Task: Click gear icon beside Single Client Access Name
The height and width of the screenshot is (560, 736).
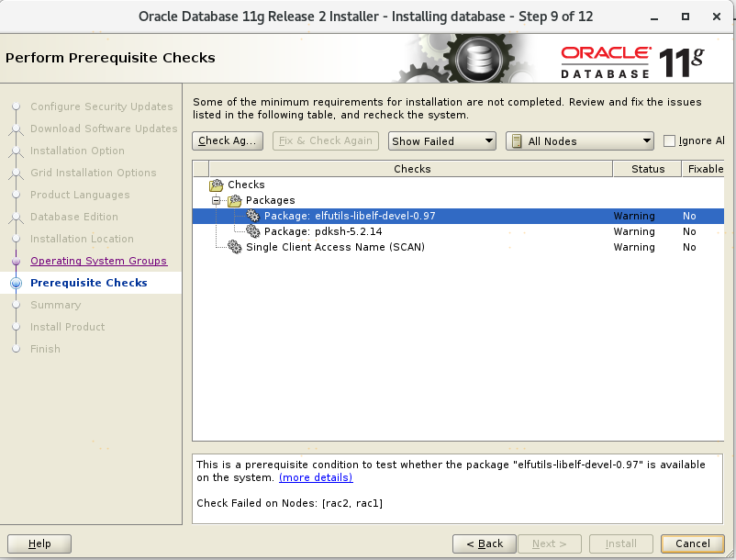Action: 235,247
